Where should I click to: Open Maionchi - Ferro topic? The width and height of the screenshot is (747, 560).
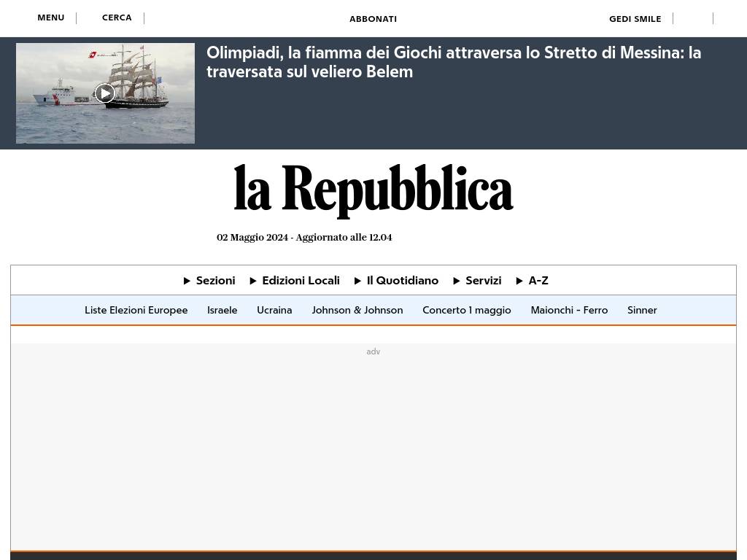569,310
